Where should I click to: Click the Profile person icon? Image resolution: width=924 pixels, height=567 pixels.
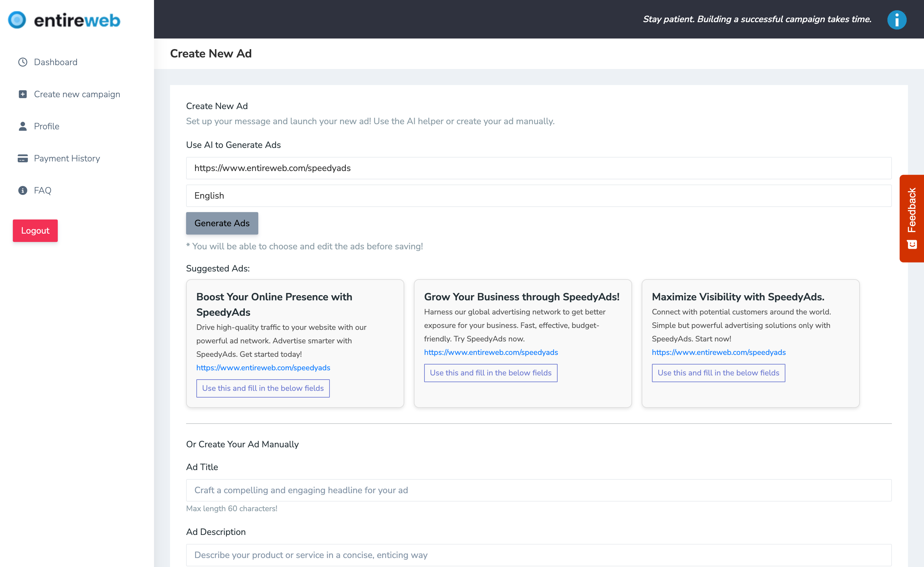pos(23,126)
